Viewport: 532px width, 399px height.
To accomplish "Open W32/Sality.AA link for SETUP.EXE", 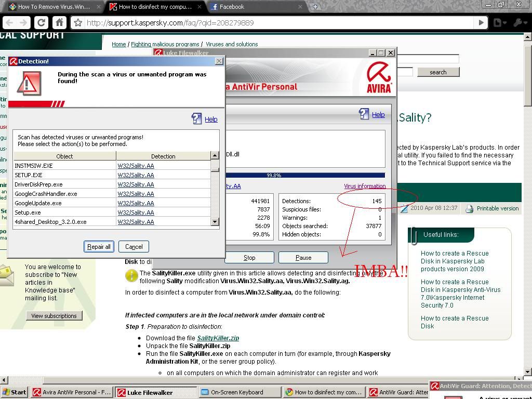I will point(136,175).
